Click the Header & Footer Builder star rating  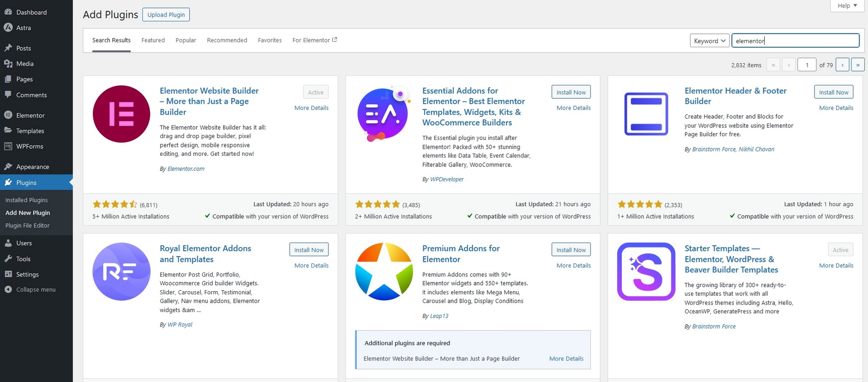pos(640,204)
